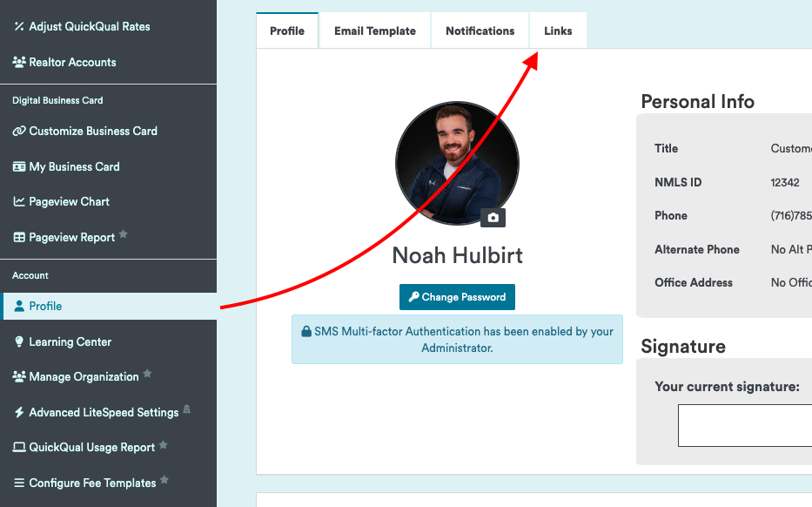Click the link icon beside Customize Business Card
The height and width of the screenshot is (507, 812).
pyautogui.click(x=19, y=132)
